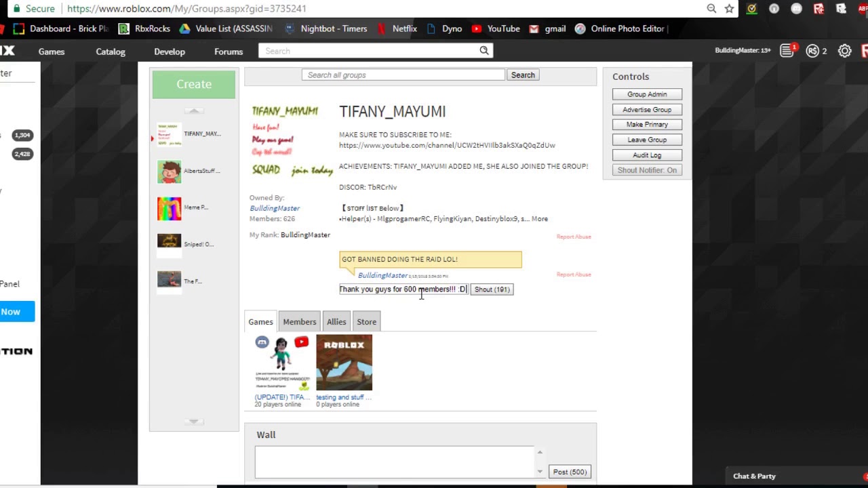This screenshot has width=868, height=488.
Task: Open the Forums menu item
Action: tap(229, 52)
